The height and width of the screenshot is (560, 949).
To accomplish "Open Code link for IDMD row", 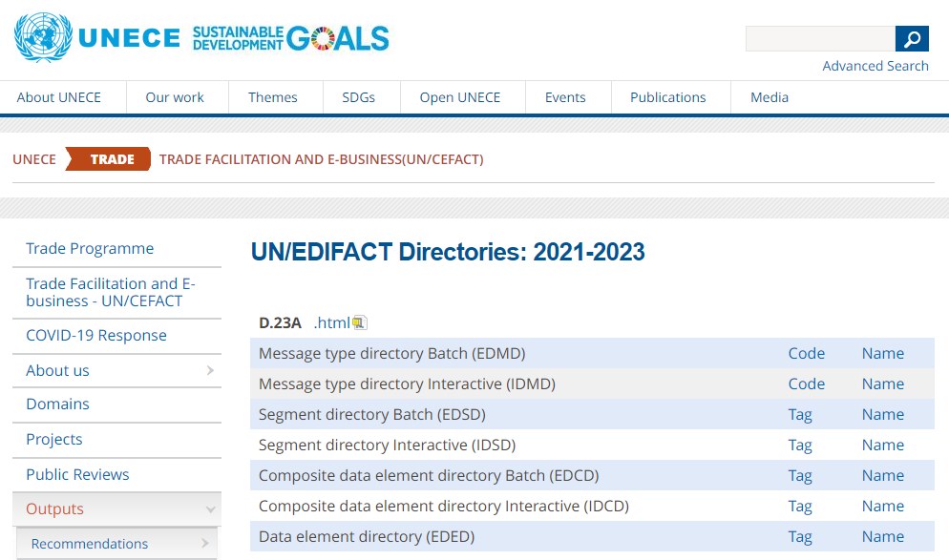I will [x=806, y=384].
